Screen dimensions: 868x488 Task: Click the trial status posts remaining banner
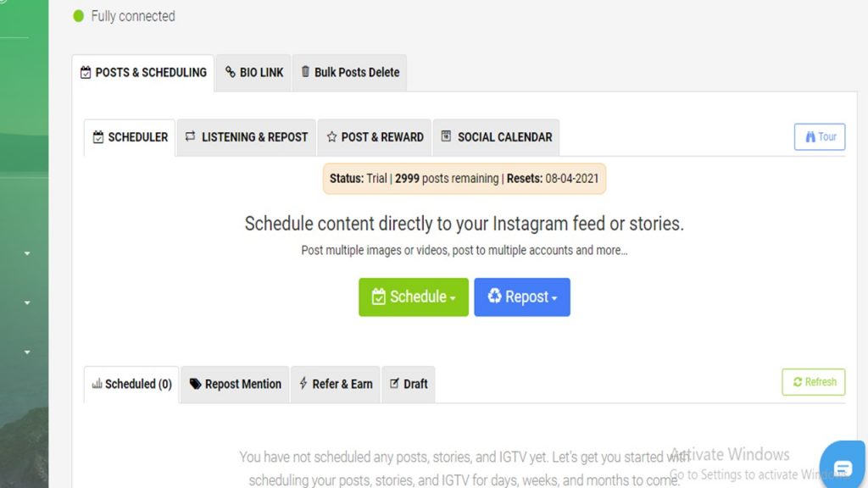464,179
